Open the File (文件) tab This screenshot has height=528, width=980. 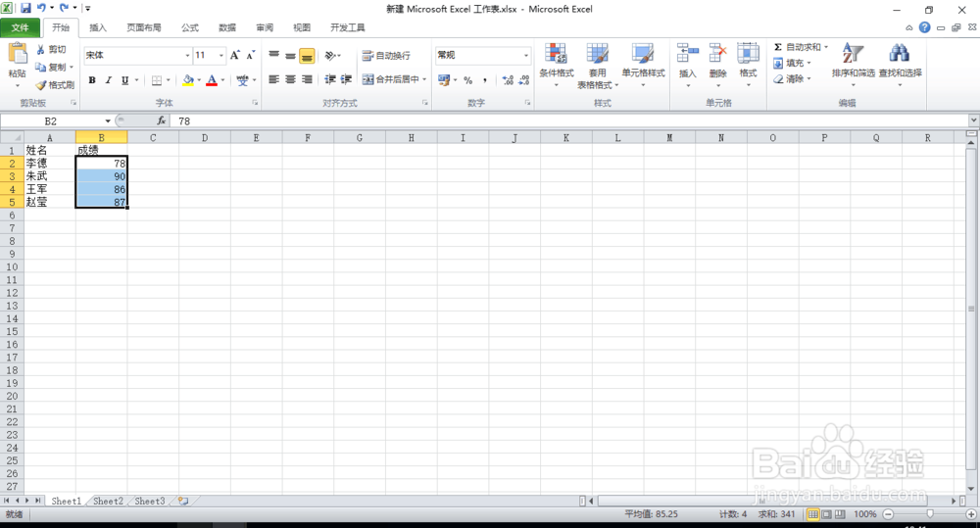20,27
